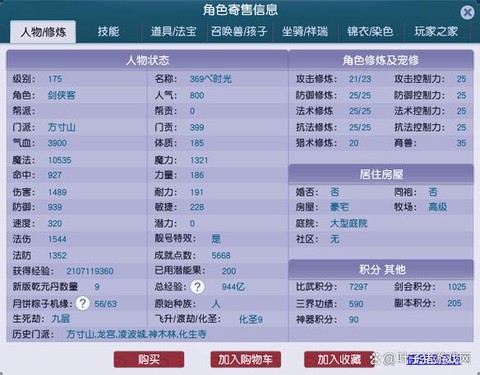Click the 获得经验 value 2107119360

[90, 271]
